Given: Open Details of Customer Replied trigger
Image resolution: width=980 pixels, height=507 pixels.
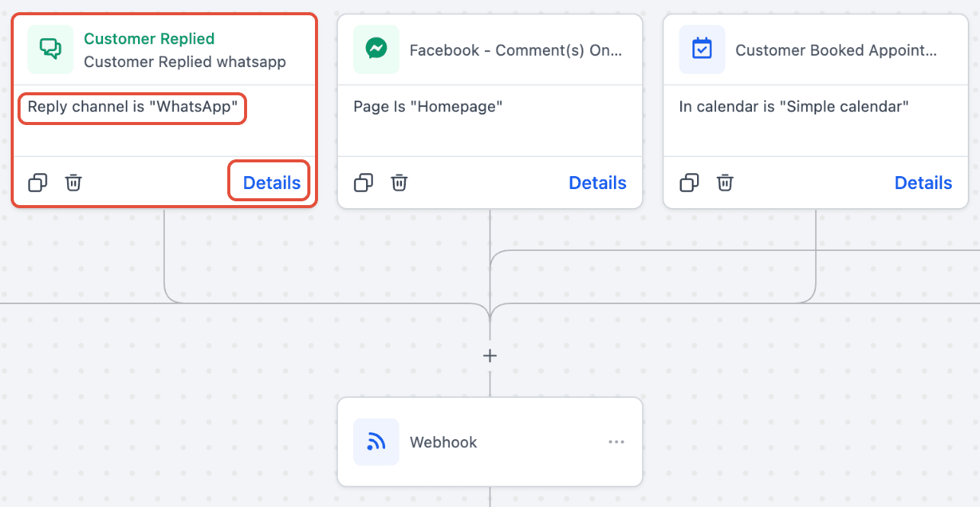Looking at the screenshot, I should [272, 183].
